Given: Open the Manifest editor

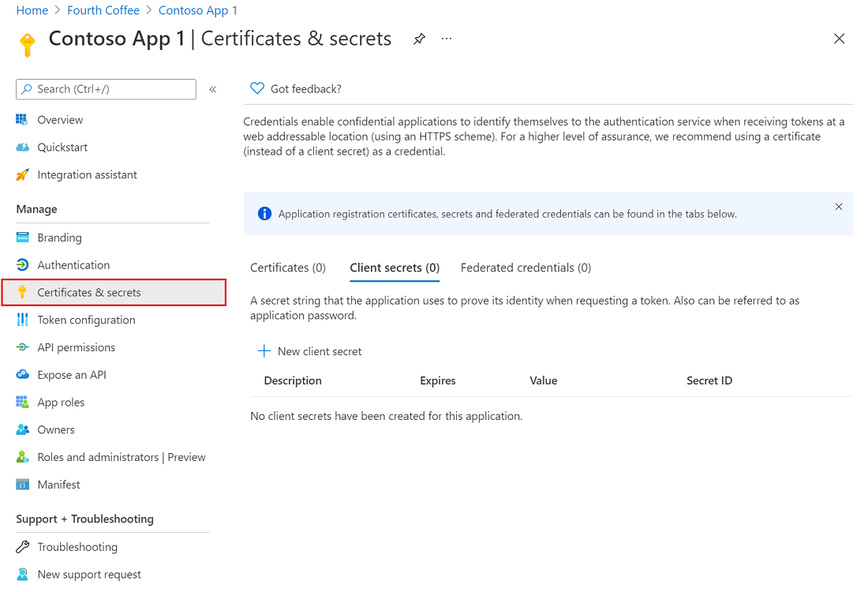Looking at the screenshot, I should coord(58,484).
